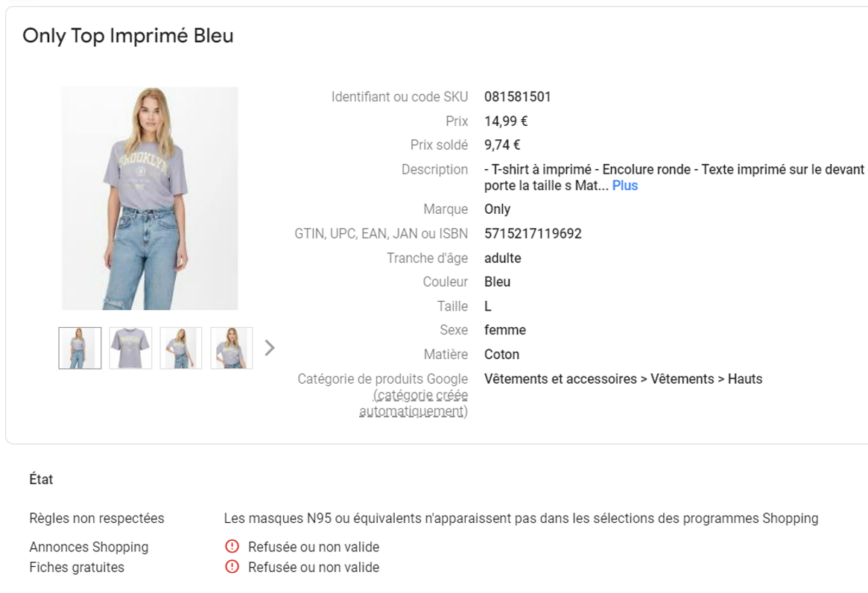This screenshot has height=593, width=868.
Task: Click the product title Only Top Imprimé Bleu
Action: [128, 36]
